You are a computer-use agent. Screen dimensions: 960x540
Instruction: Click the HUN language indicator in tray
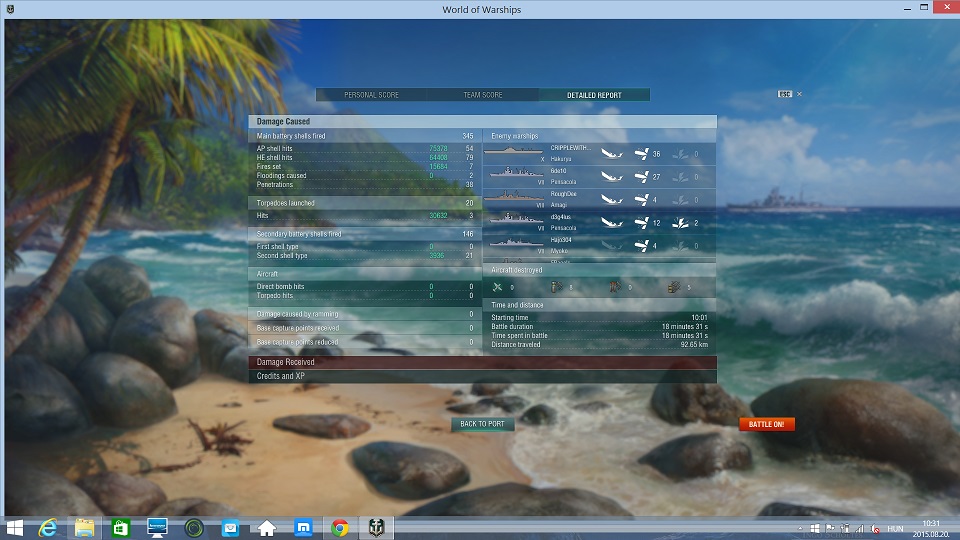coord(895,528)
